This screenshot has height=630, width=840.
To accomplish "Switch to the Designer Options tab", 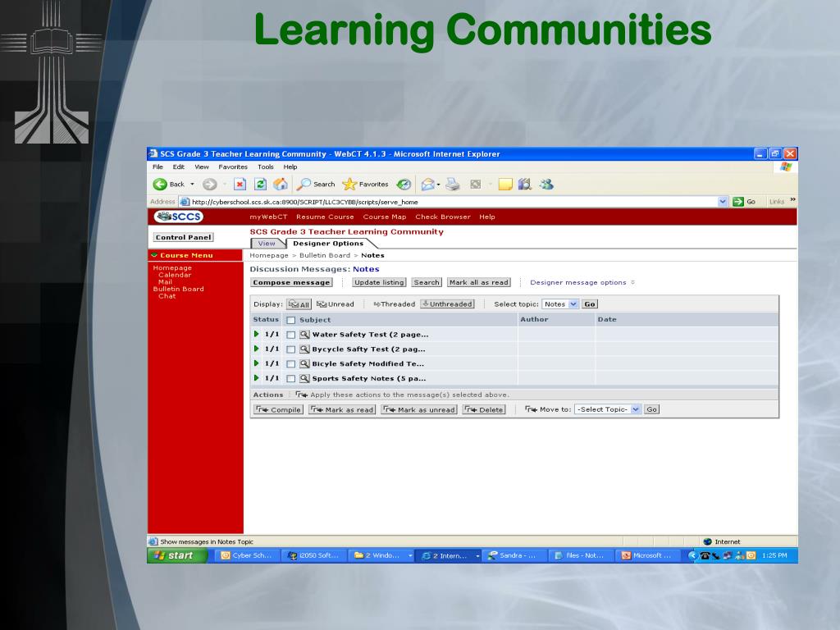I will [328, 243].
